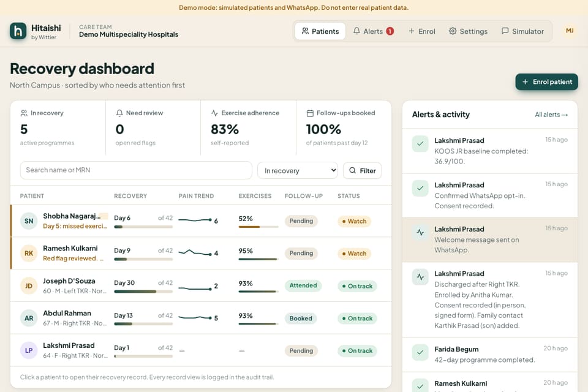Click the people icon on the Patients tab
588x392 pixels.
tap(305, 31)
